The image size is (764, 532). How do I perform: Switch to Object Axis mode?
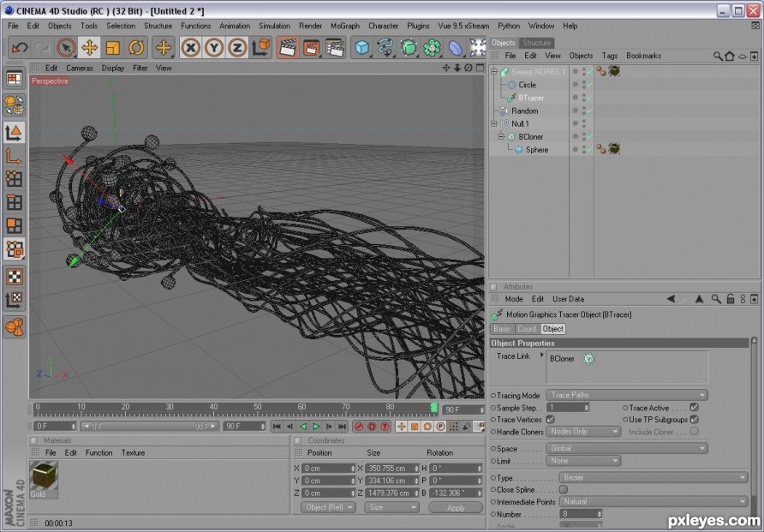point(14,156)
